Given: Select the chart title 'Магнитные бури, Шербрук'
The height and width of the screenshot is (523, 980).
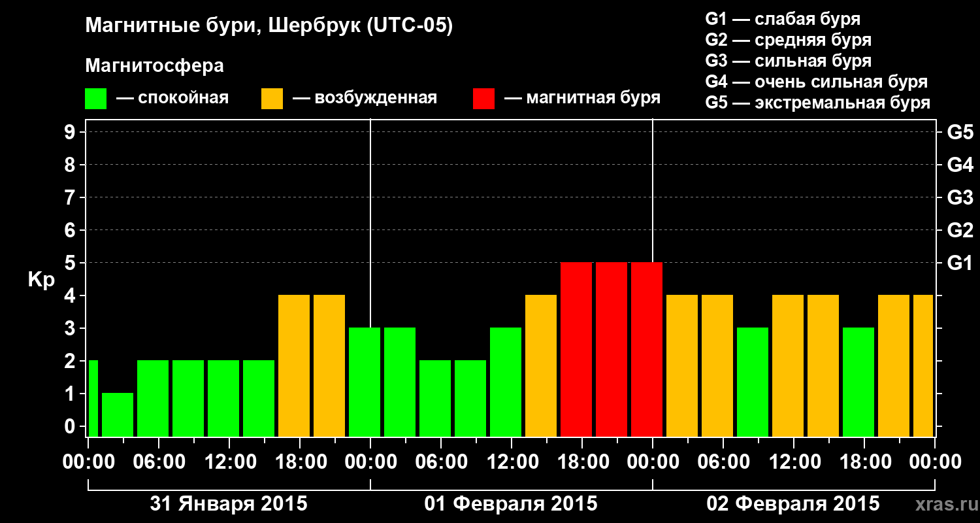Looking at the screenshot, I should 221,27.
